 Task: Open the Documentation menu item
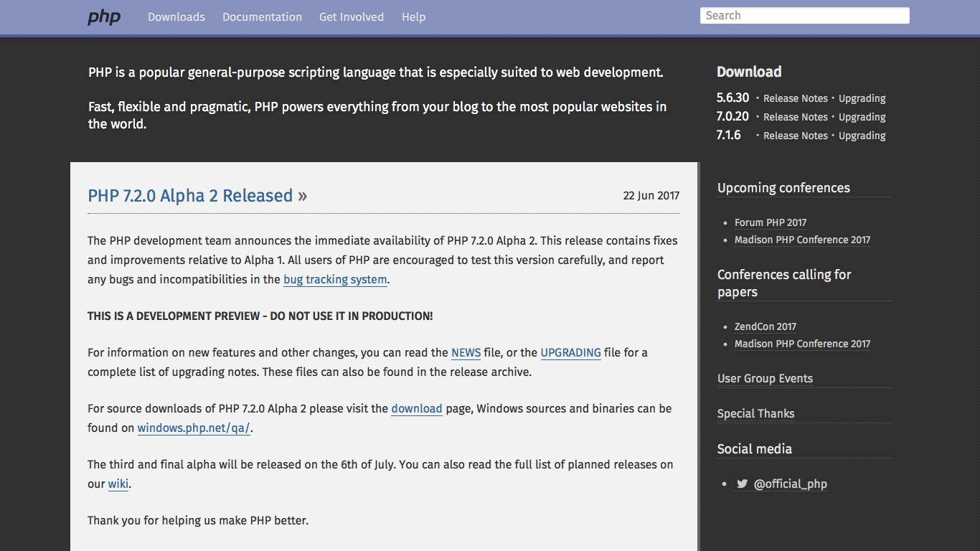click(x=262, y=17)
